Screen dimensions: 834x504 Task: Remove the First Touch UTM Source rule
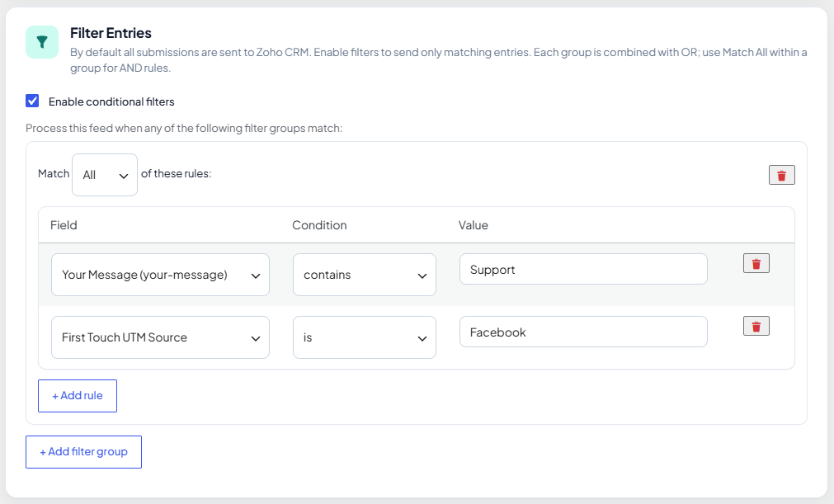[x=756, y=326]
